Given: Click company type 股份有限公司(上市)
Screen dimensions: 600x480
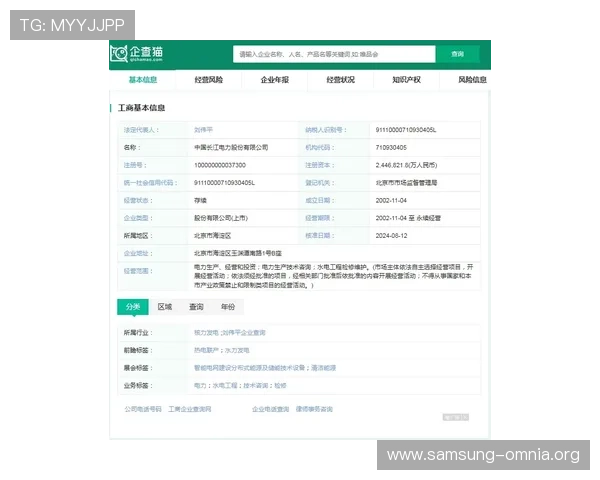Looking at the screenshot, I should [x=221, y=218].
